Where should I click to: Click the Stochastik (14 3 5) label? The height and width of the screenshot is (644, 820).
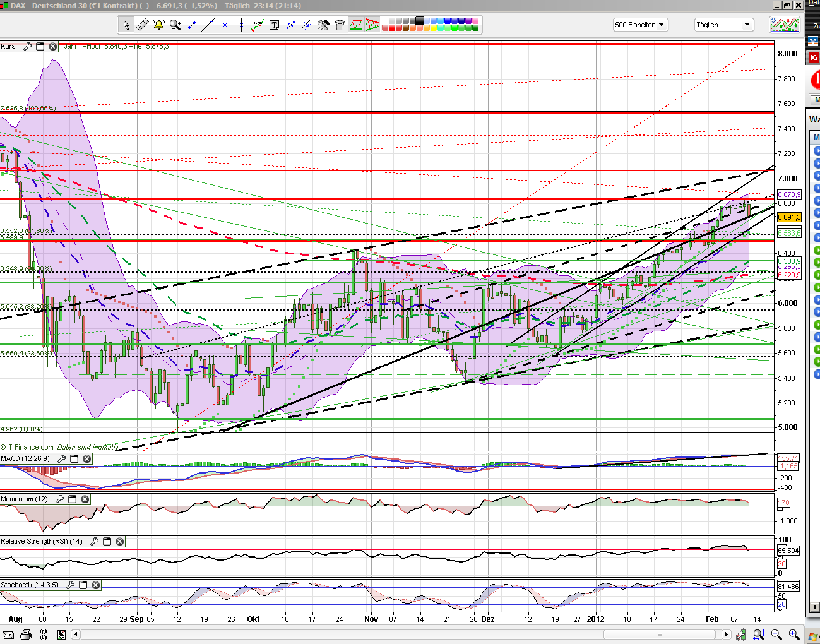30,585
